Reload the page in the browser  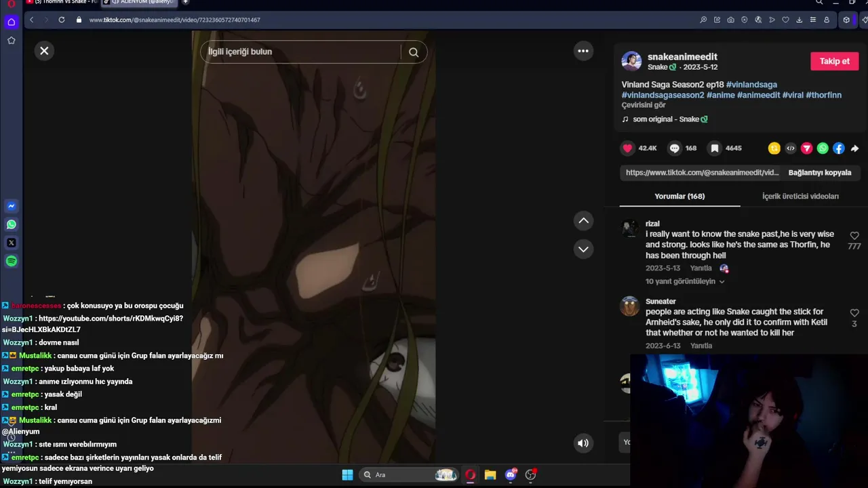[62, 20]
